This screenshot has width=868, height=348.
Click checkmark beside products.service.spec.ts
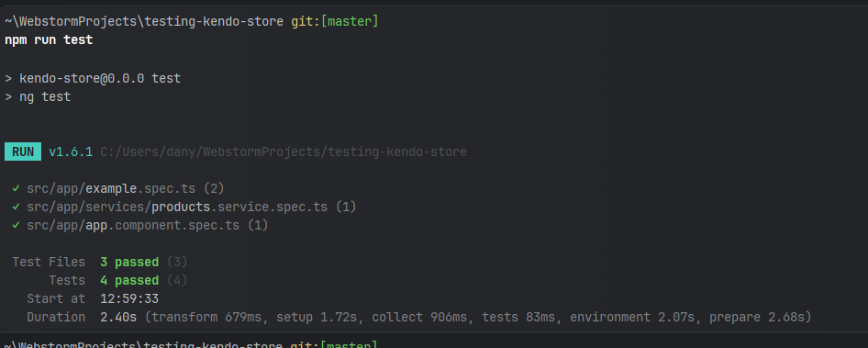(x=16, y=208)
